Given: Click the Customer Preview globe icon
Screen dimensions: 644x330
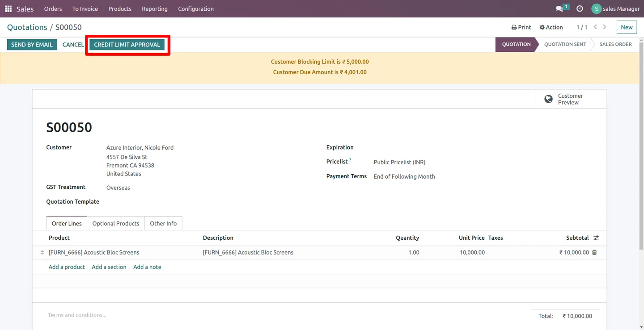Looking at the screenshot, I should [548, 99].
